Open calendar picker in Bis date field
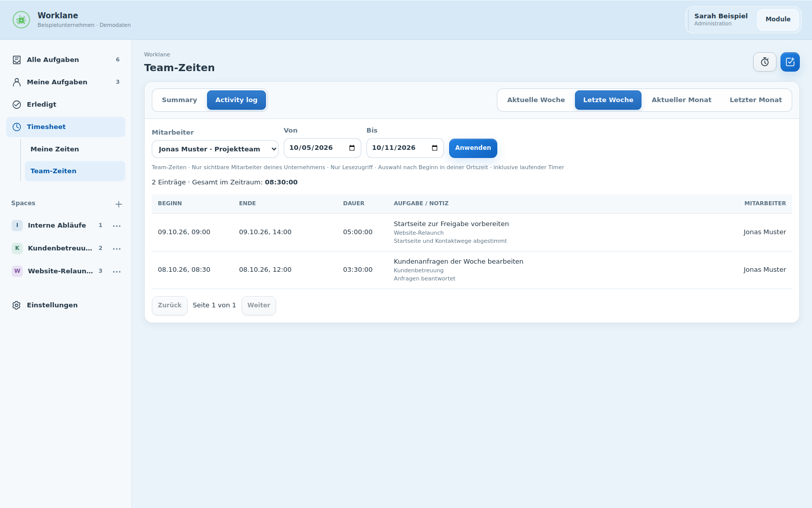 point(434,148)
